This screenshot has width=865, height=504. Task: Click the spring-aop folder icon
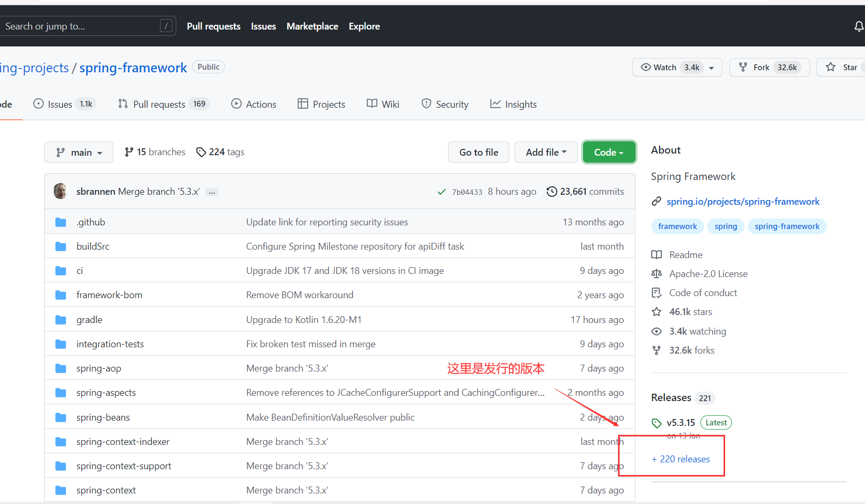point(61,368)
